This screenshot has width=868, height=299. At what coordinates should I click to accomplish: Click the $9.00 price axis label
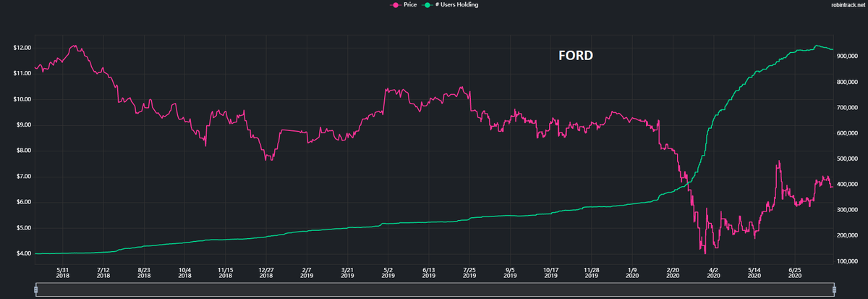pos(23,125)
